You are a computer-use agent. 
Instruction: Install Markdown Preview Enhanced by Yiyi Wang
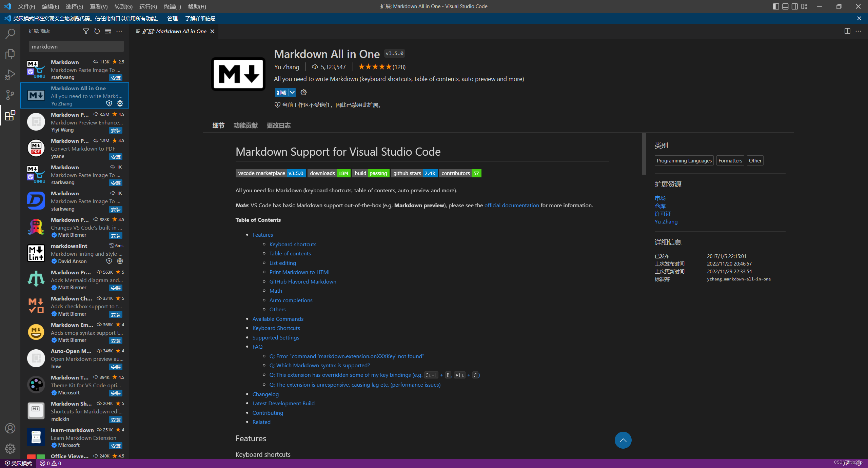coord(116,130)
